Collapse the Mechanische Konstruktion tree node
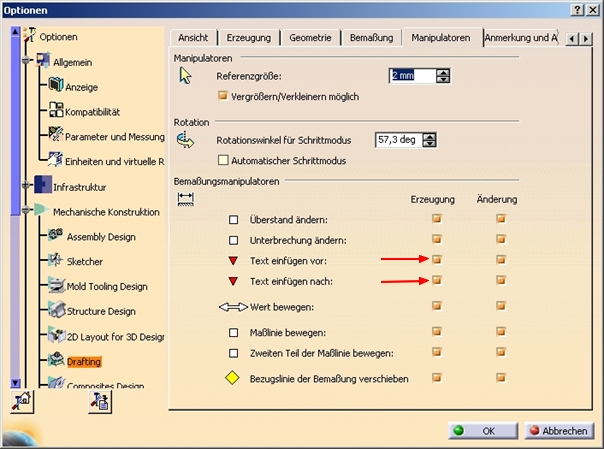The image size is (604, 449). pos(26,210)
